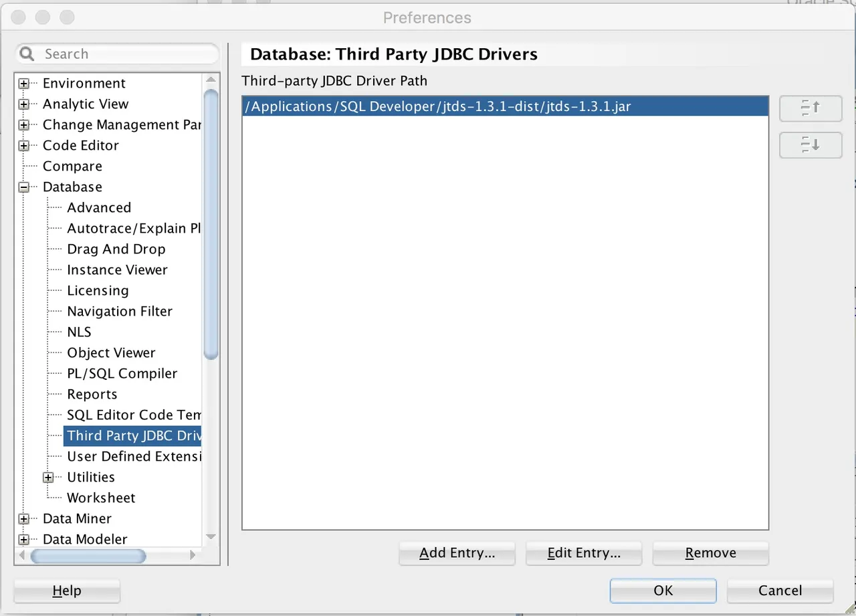856x616 pixels.
Task: Select Change Management category
Action: tap(121, 125)
